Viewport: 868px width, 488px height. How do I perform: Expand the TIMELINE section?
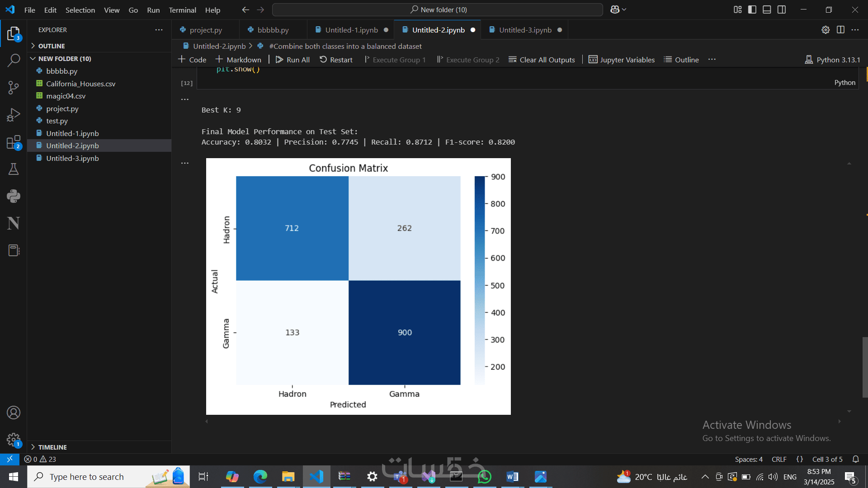click(52, 447)
